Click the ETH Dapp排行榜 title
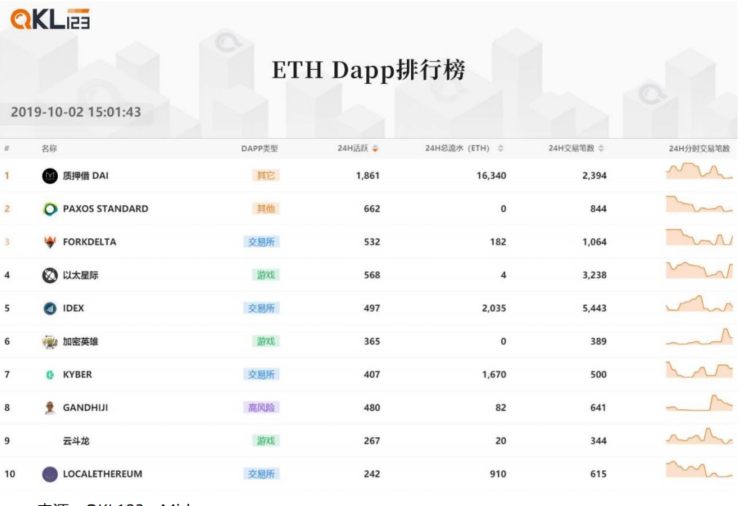This screenshot has height=506, width=743. tap(369, 71)
